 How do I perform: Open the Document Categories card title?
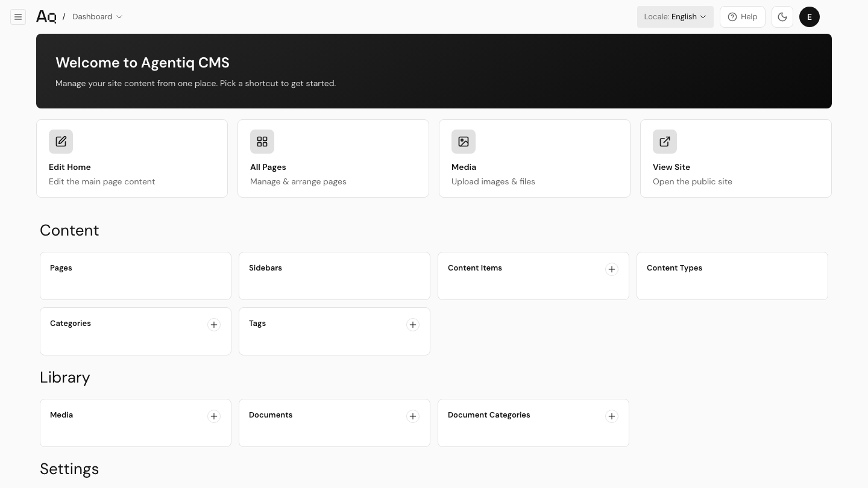point(489,415)
